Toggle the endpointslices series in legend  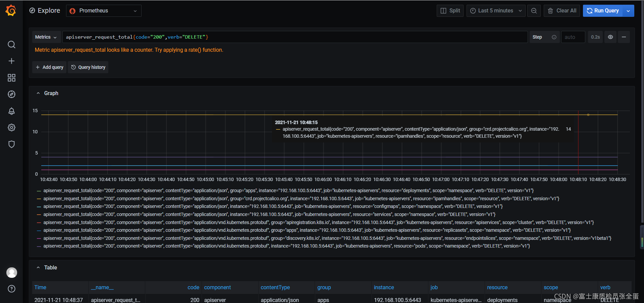tap(327, 238)
